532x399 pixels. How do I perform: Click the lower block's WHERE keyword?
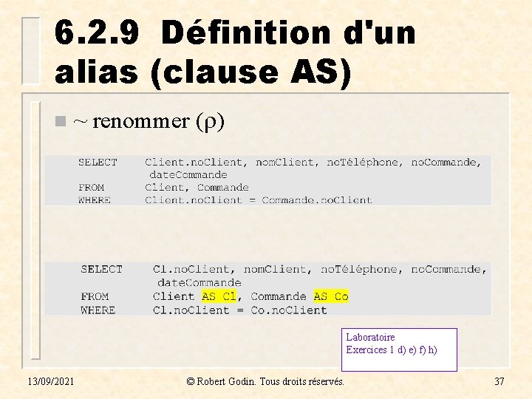(98, 310)
